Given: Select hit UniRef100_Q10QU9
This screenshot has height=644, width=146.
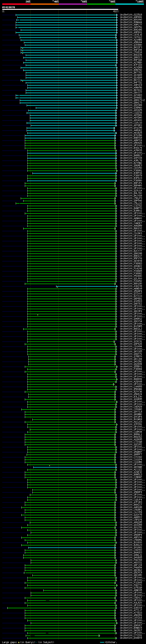Looking at the screenshot, I should [131, 75].
